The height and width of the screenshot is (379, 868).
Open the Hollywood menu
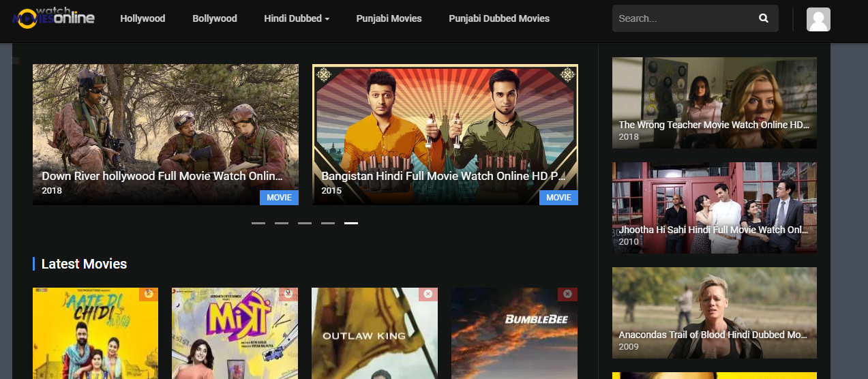coord(143,18)
